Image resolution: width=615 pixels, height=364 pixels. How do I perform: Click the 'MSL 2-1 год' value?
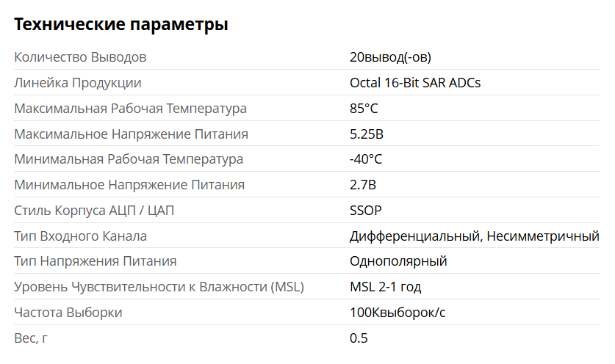coord(385,287)
